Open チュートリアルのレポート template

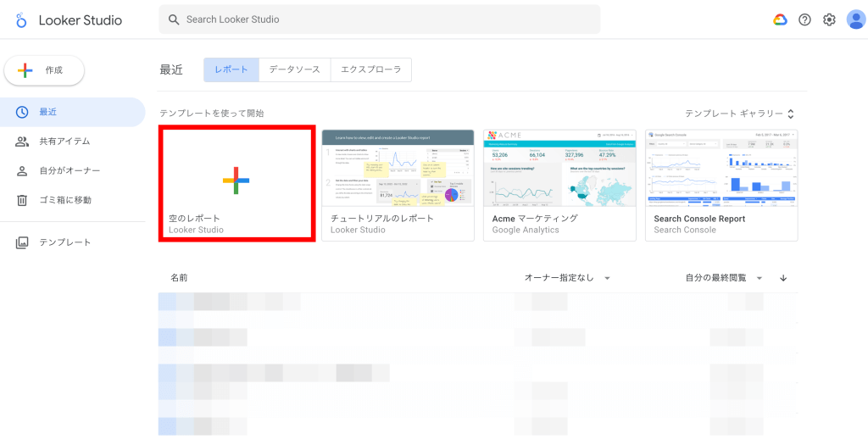point(398,186)
